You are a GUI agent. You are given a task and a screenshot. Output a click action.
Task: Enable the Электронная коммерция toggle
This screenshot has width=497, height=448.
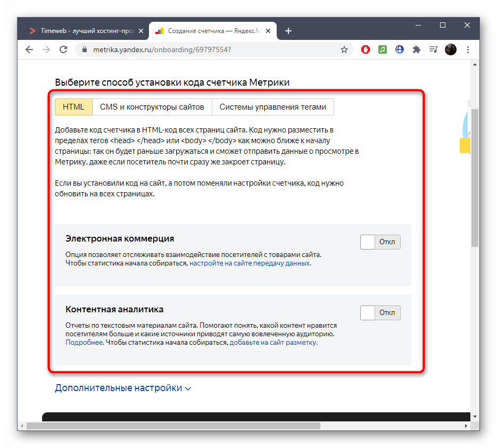click(380, 242)
